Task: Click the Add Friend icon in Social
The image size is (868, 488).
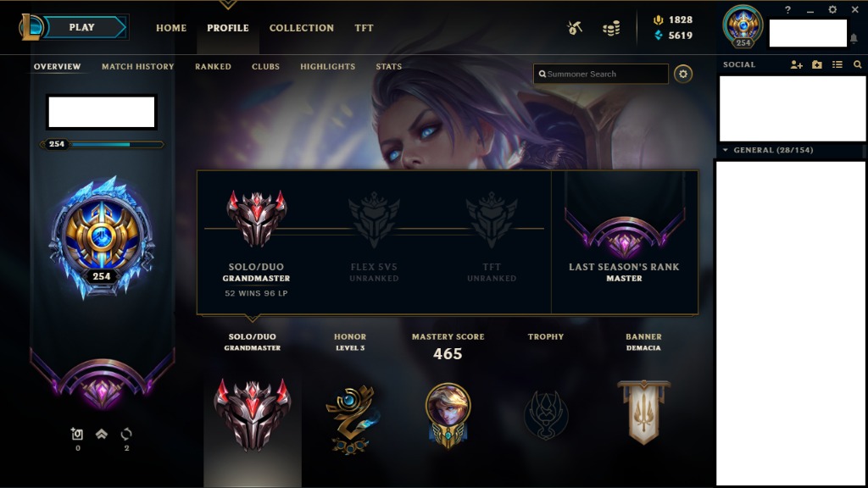Action: [796, 64]
